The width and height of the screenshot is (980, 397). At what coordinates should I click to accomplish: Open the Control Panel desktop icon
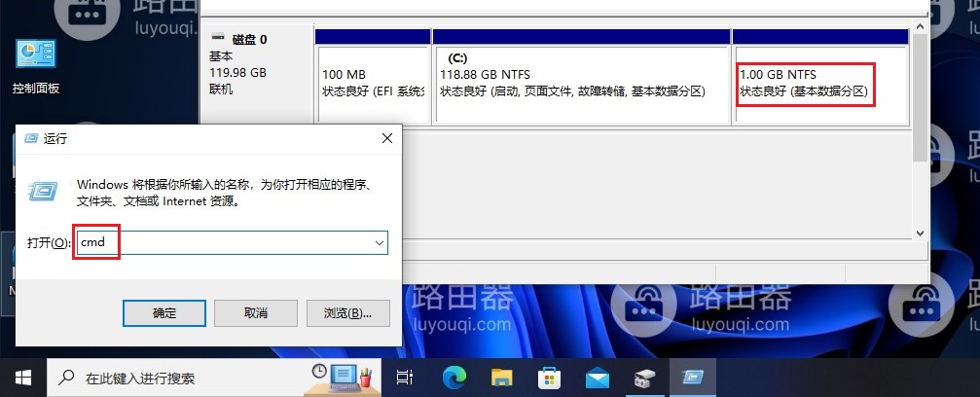pyautogui.click(x=36, y=66)
